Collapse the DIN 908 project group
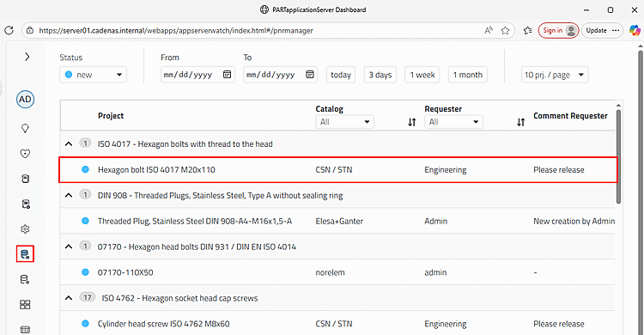The image size is (644, 335). (x=69, y=195)
